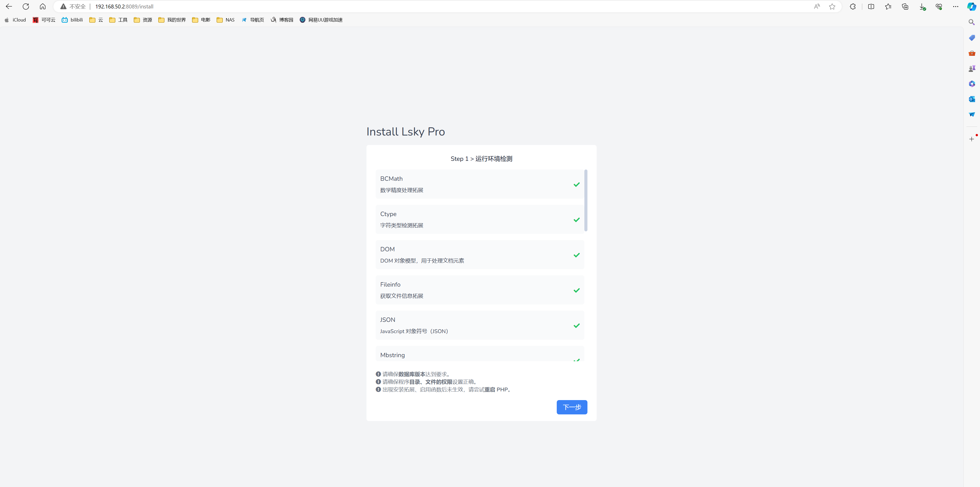
Task: Expand the 资源 bookmark folder
Action: [143, 20]
